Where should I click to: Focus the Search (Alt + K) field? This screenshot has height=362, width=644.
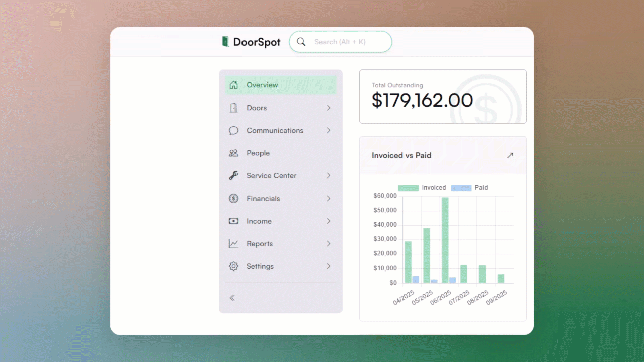click(x=341, y=42)
